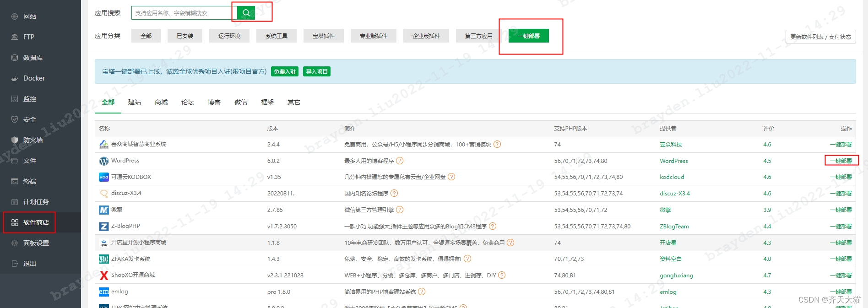Open the 终端 terminal icon
The height and width of the screenshot is (308, 868).
(15, 181)
